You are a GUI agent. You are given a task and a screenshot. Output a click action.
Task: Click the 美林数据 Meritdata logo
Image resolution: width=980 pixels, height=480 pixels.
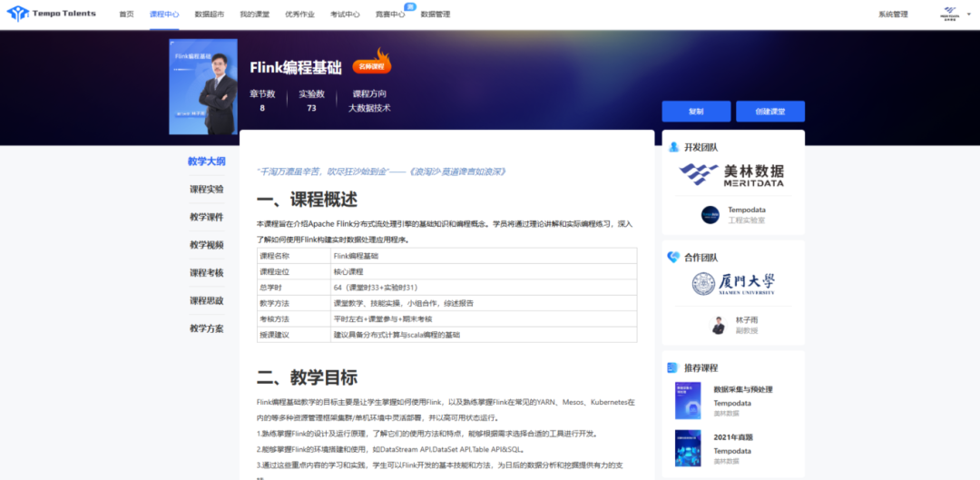[x=732, y=173]
